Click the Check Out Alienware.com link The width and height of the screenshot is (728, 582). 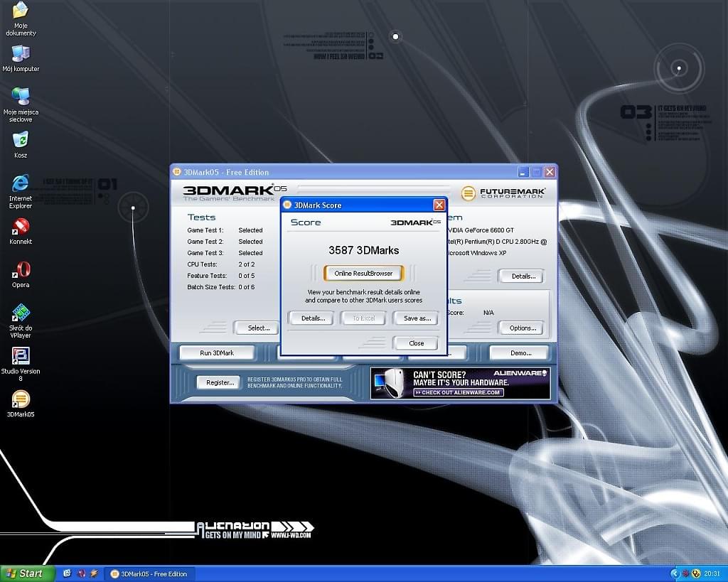pos(459,393)
